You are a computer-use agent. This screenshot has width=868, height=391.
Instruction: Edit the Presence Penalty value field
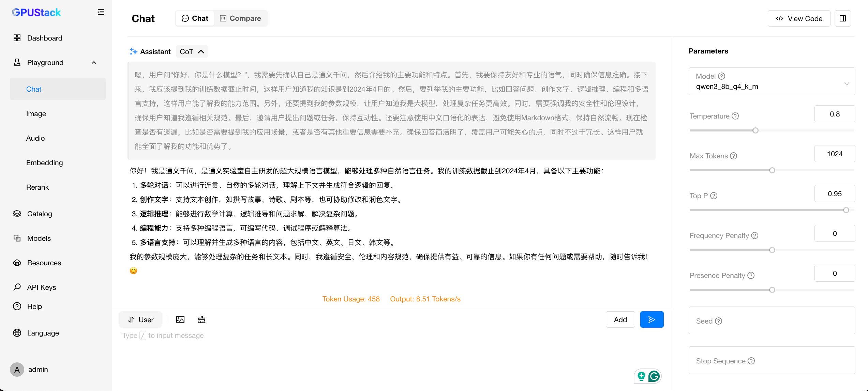coord(835,273)
